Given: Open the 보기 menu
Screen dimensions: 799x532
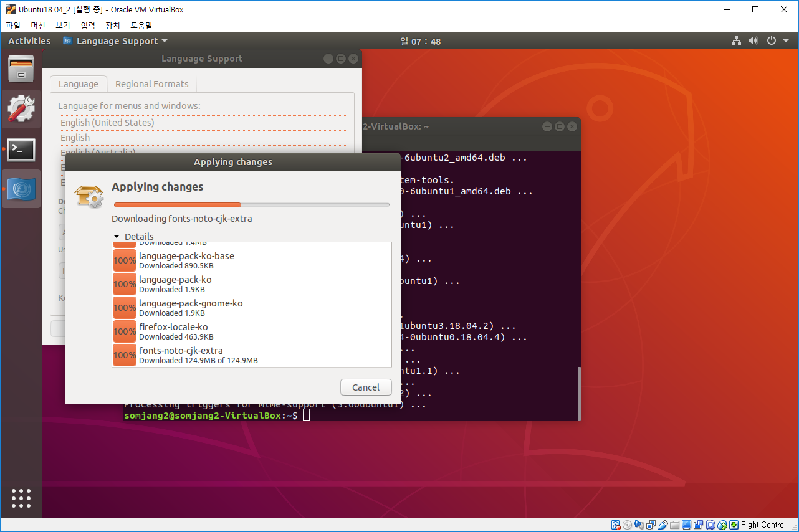Looking at the screenshot, I should (62, 26).
